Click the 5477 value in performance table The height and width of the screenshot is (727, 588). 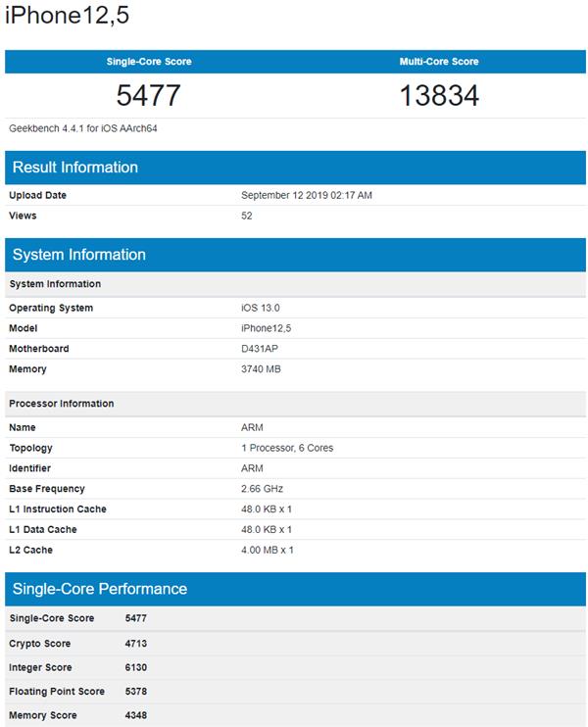[x=136, y=618]
